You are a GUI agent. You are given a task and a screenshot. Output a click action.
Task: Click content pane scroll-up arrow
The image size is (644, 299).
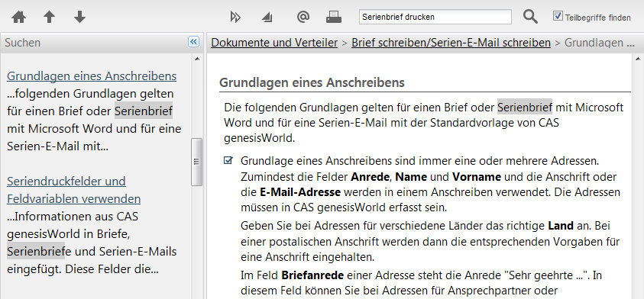tap(638, 59)
